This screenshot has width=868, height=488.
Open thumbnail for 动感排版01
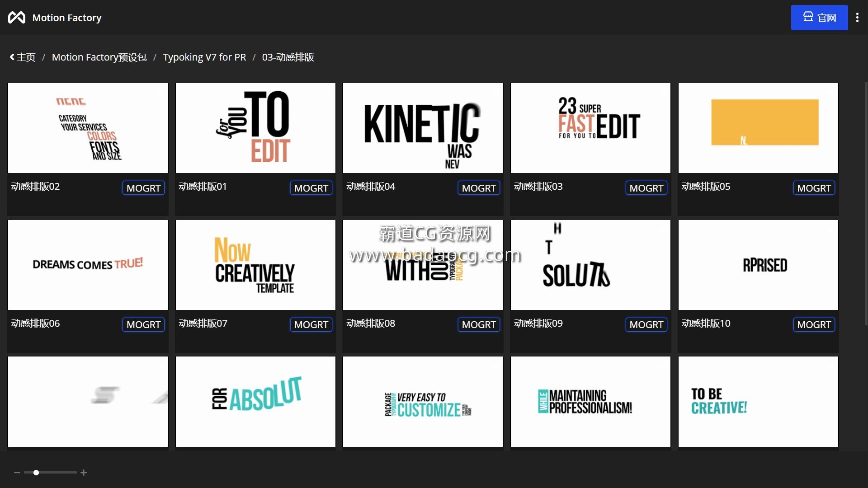[x=255, y=128]
